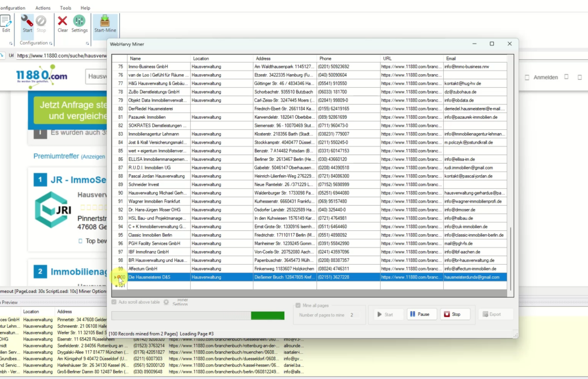
Task: Click the URL column header
Action: (412, 59)
